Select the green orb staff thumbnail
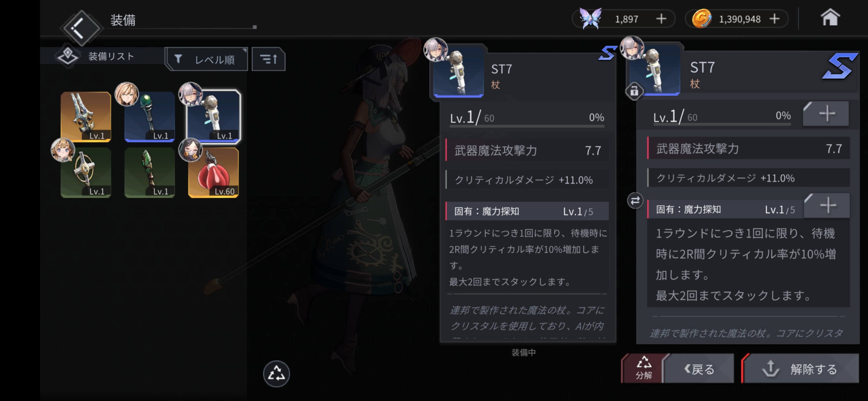Image resolution: width=868 pixels, height=401 pixels. (x=149, y=117)
